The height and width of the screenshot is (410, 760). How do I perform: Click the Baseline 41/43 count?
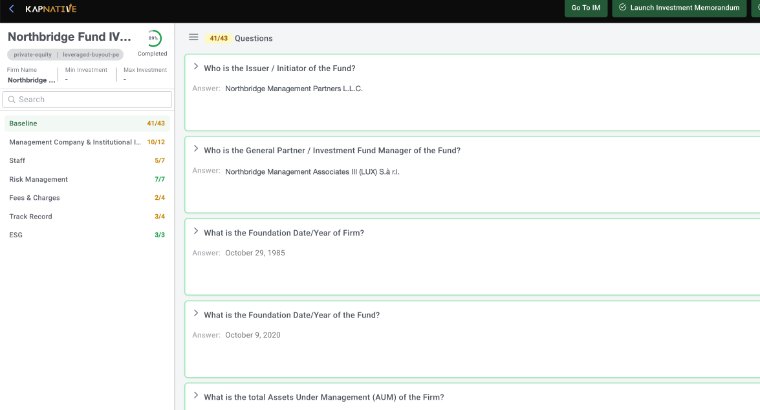[x=156, y=124]
